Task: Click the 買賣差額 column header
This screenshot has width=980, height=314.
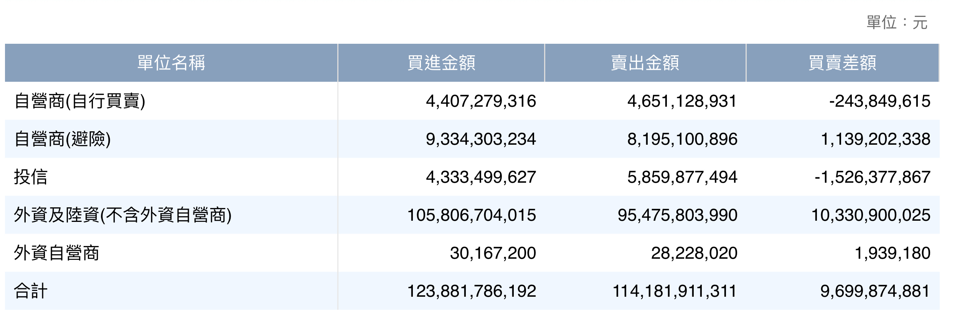Action: tap(842, 63)
